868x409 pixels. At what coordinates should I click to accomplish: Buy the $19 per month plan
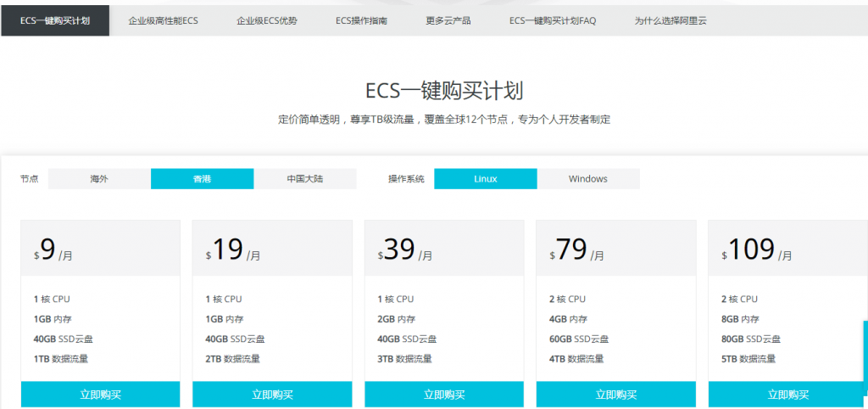(272, 395)
